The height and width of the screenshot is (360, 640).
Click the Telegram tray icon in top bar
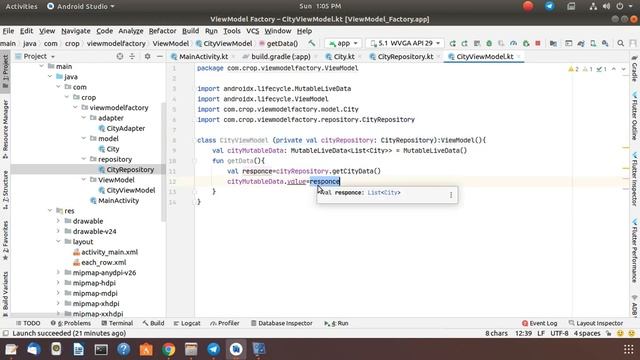(x=550, y=6)
